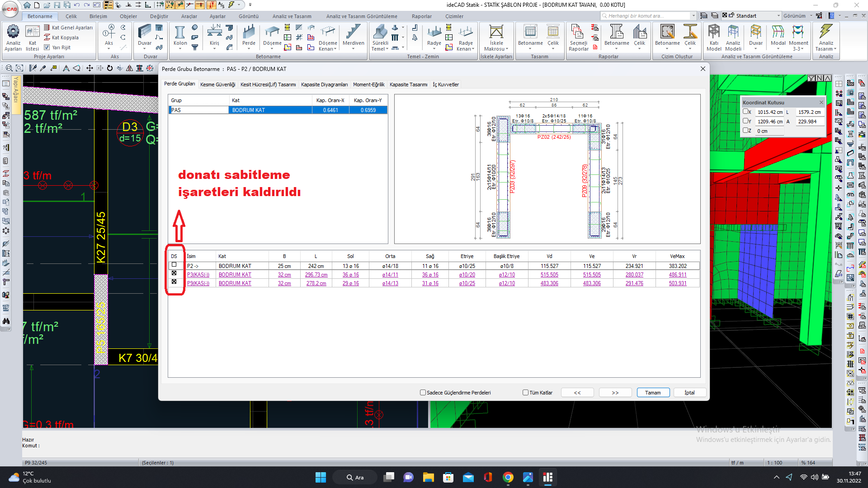Click Kat Genel Ayarları
Viewport: 868px width, 488px height.
click(x=68, y=28)
